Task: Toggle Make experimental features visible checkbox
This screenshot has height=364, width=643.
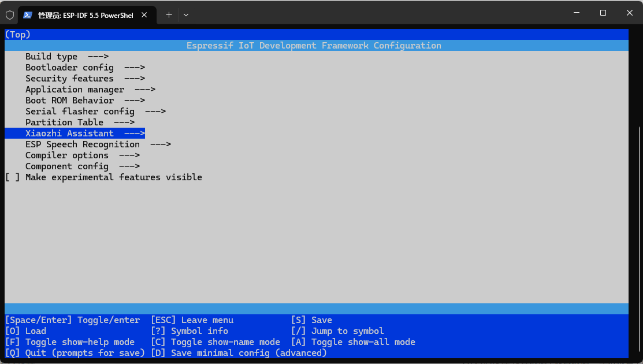Action: click(x=12, y=177)
